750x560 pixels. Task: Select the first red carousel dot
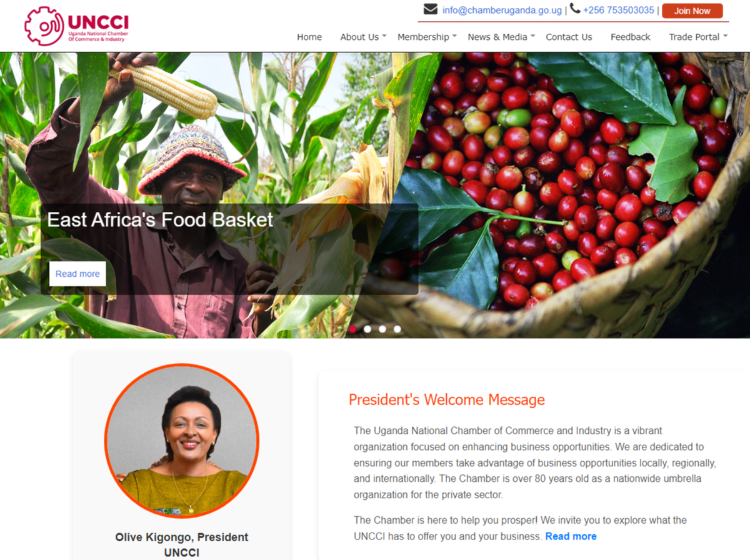coord(352,329)
